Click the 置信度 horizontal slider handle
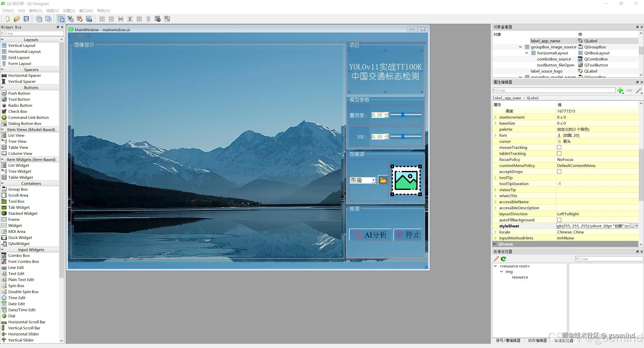The height and width of the screenshot is (348, 644). [x=403, y=115]
